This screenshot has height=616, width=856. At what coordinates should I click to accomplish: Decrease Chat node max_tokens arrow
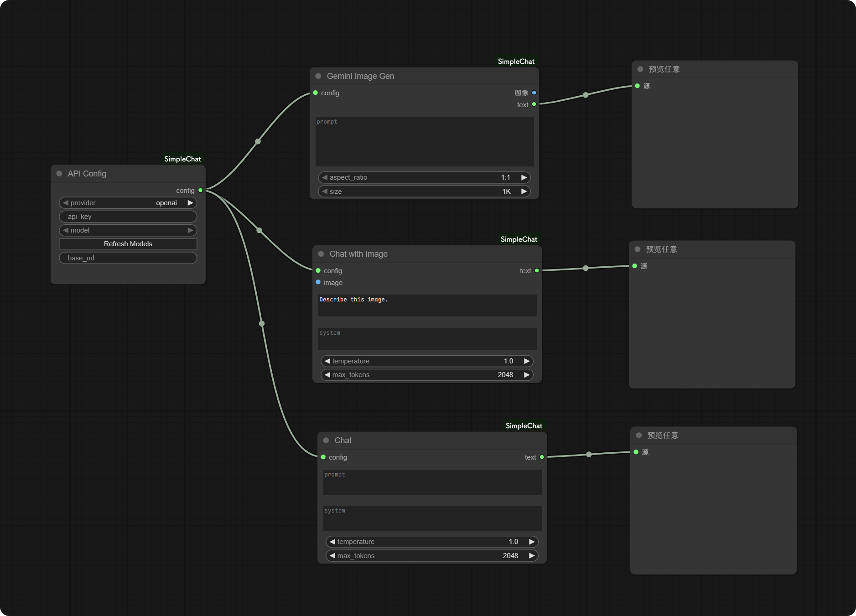click(x=332, y=556)
